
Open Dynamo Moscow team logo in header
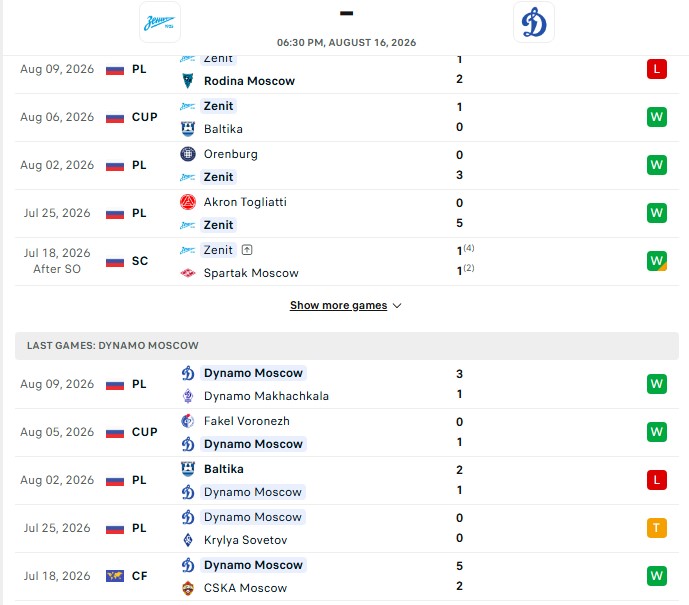[533, 22]
